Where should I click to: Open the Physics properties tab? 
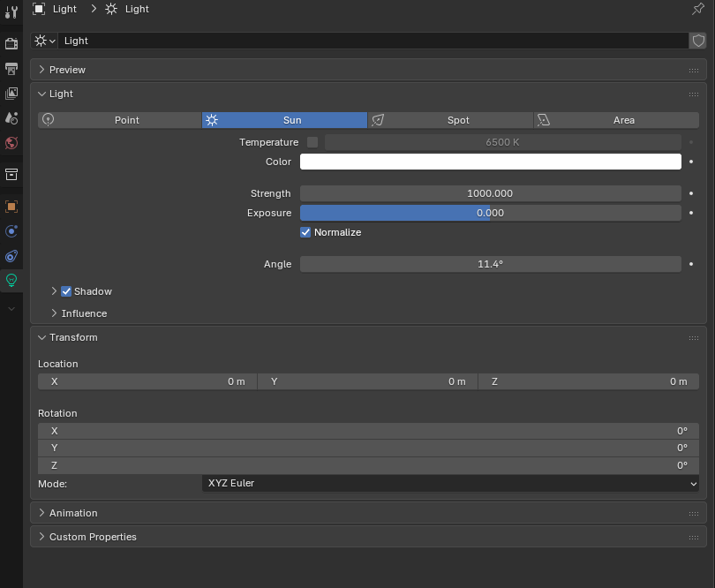coord(11,231)
